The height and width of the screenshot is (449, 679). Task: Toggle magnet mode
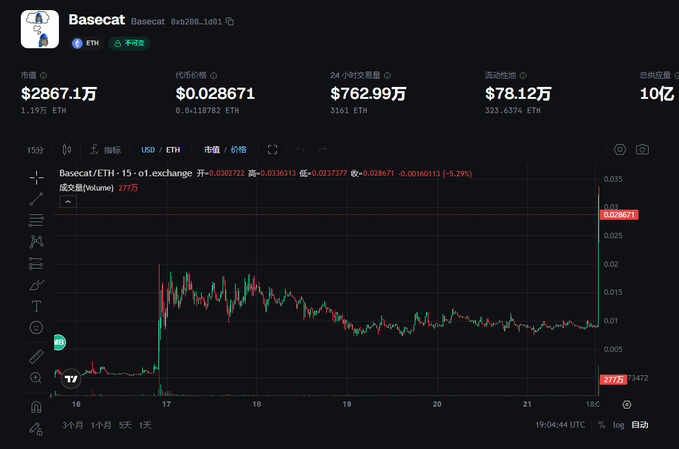click(36, 407)
